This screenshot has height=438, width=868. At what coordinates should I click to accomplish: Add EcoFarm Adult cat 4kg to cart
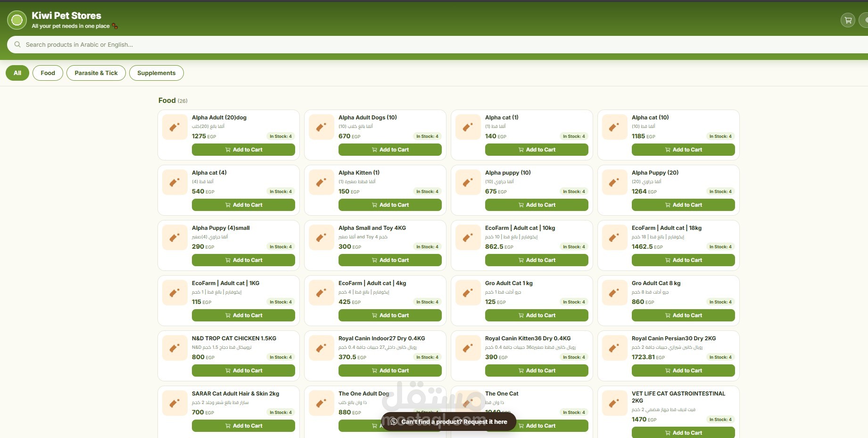390,315
